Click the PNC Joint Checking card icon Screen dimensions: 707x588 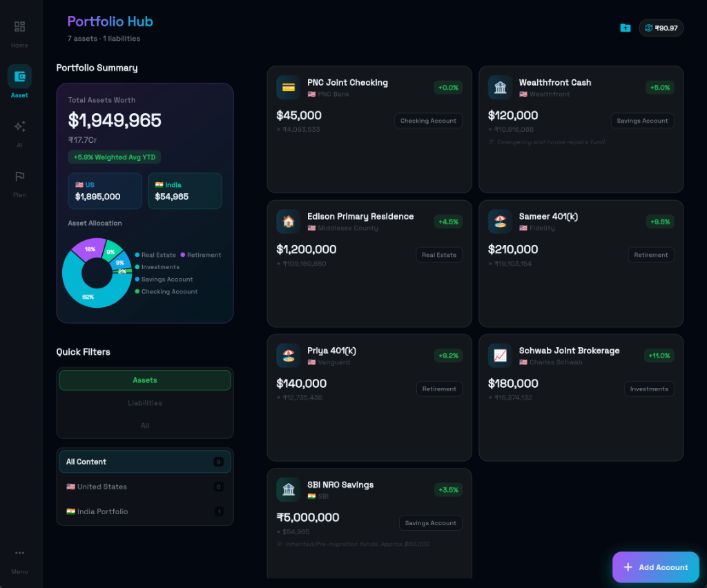pos(288,88)
